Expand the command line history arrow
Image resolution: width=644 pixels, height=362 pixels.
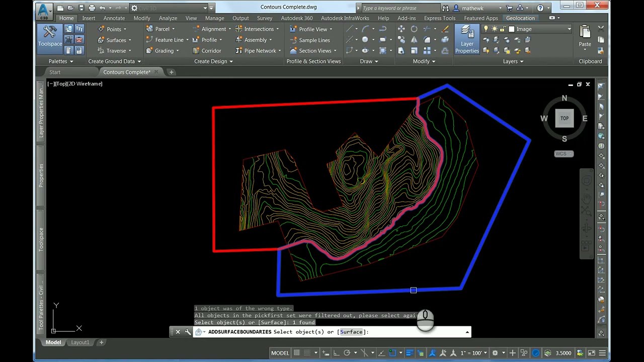tap(467, 332)
